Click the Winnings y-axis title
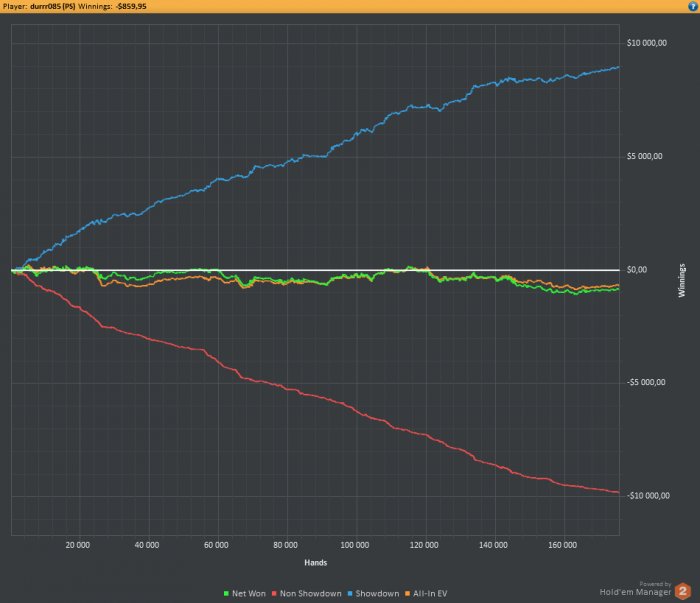 coord(682,280)
